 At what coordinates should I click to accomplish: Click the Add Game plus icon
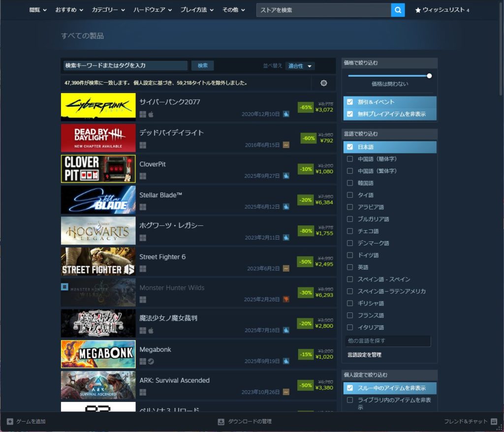click(10, 422)
